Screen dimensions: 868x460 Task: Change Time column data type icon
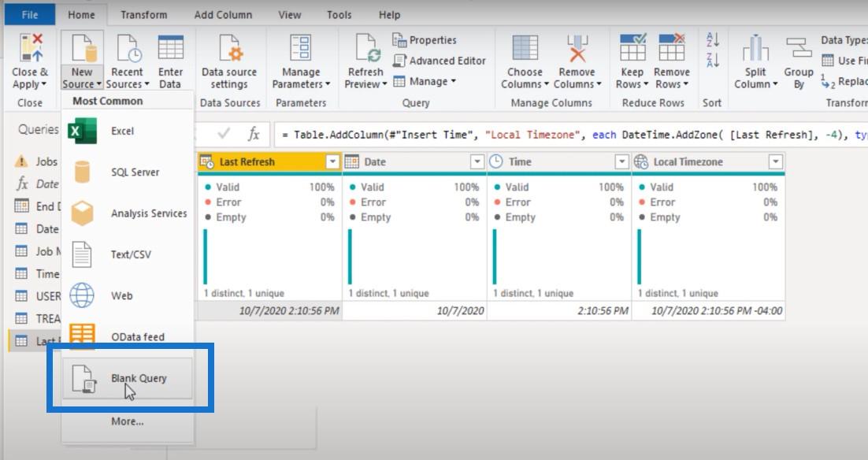[x=496, y=161]
